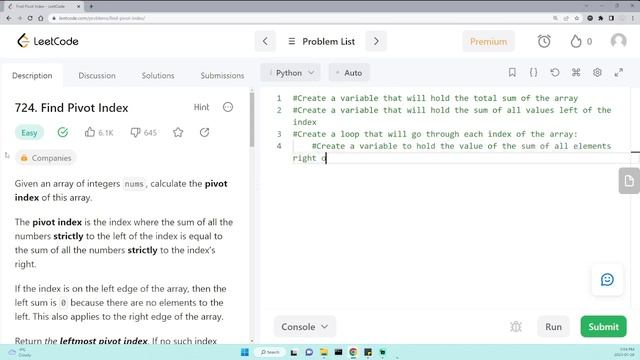Click the '724. Find Pivot Index' title
640x360 pixels.
coord(71,108)
